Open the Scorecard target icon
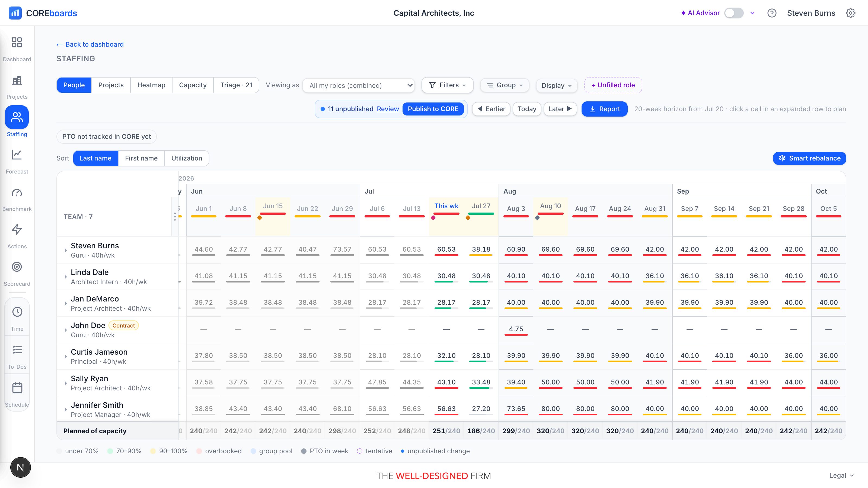This screenshot has width=868, height=488. [17, 267]
